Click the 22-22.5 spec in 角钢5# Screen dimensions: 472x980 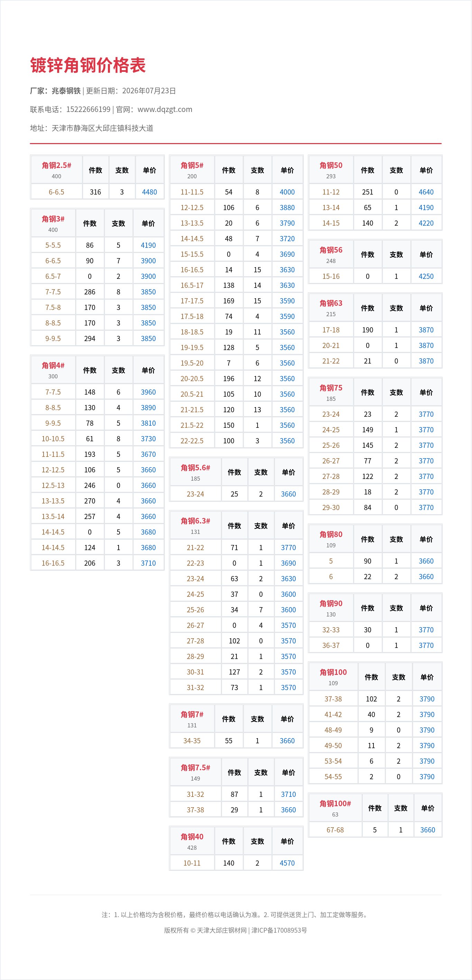(x=192, y=441)
